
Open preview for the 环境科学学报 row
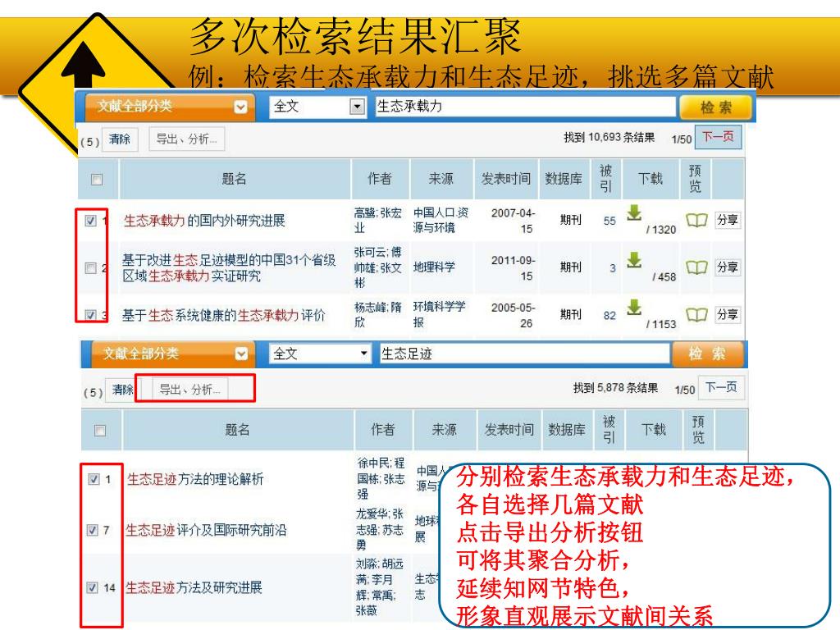tap(696, 314)
